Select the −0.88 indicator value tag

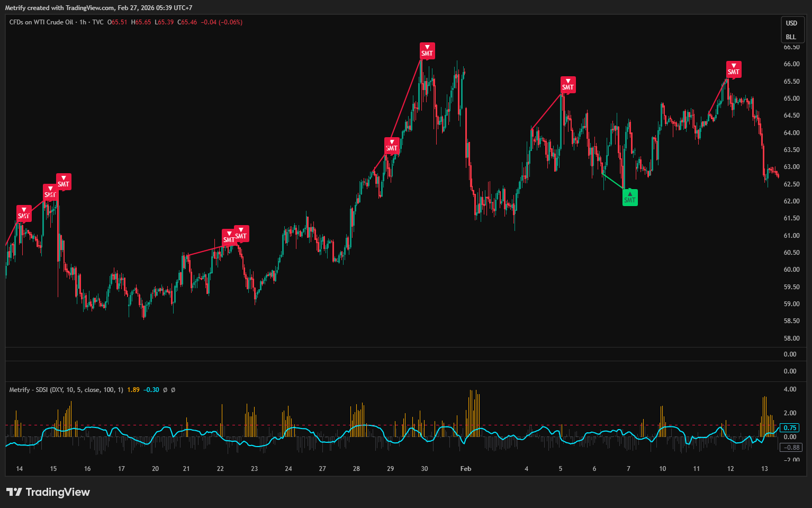(x=792, y=448)
